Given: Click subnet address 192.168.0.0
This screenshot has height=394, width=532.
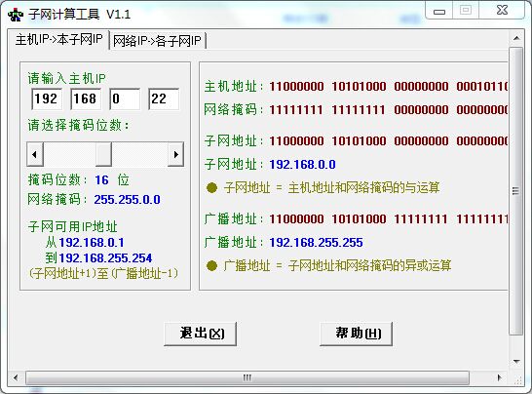Looking at the screenshot, I should click(303, 165).
